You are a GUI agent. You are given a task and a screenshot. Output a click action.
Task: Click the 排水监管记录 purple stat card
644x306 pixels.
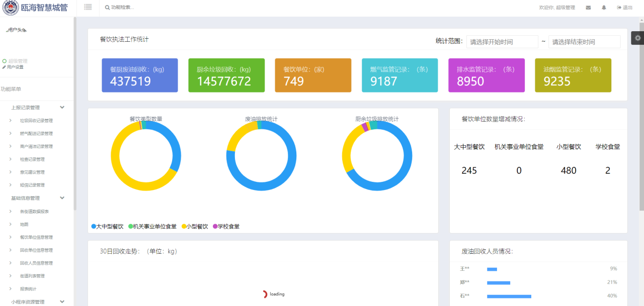487,75
